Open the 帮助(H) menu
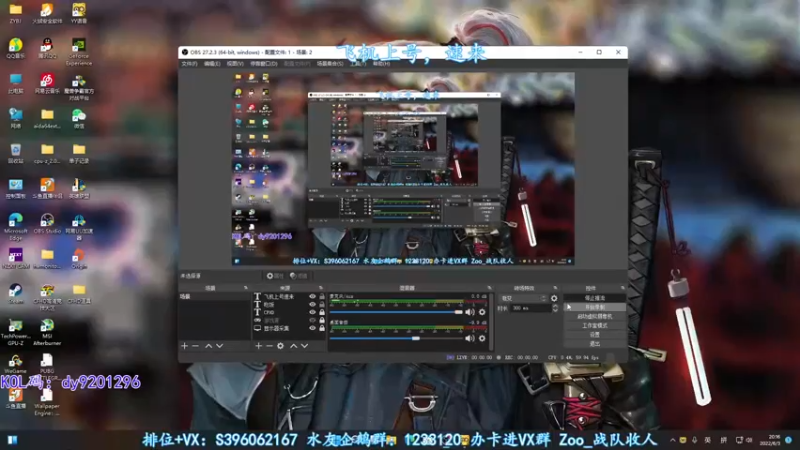Image resolution: width=800 pixels, height=450 pixels. pyautogui.click(x=381, y=64)
